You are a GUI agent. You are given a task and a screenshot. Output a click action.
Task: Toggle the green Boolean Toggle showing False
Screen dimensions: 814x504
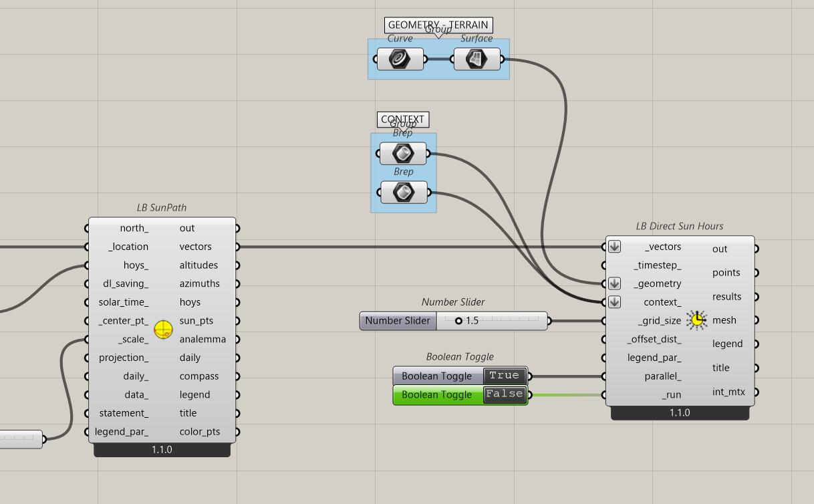pyautogui.click(x=504, y=394)
